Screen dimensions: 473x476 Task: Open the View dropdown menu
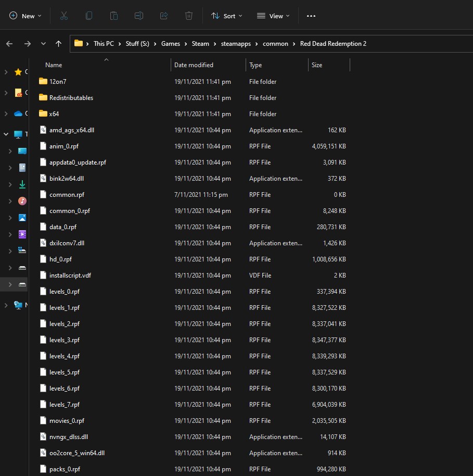[273, 16]
